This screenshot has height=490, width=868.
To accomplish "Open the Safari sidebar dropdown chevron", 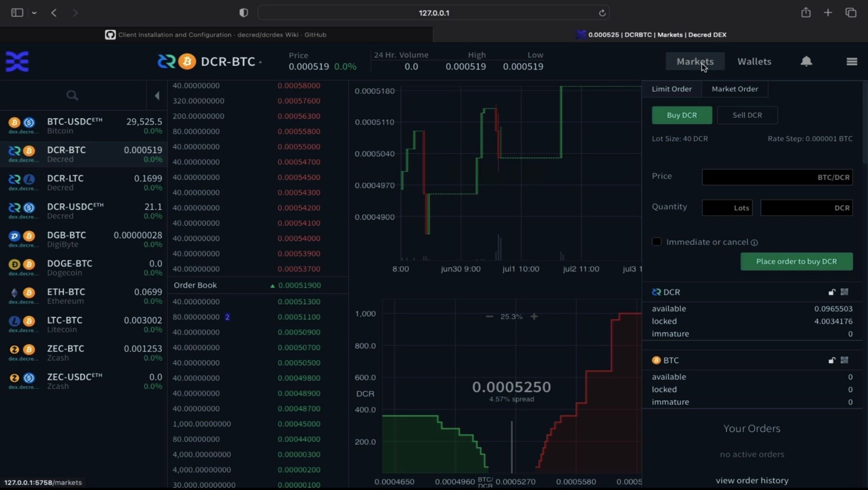I will 34,13.
